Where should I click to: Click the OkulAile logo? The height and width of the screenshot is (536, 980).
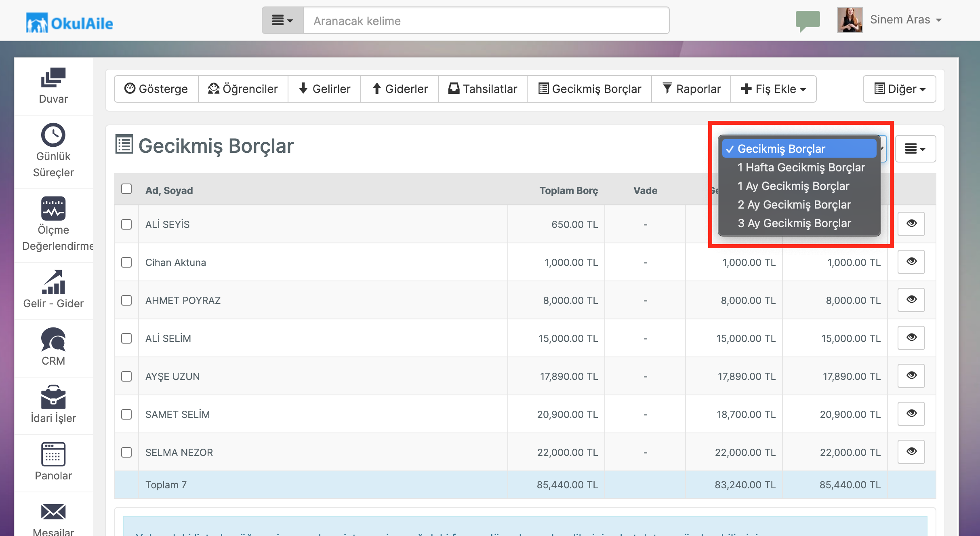coord(69,23)
